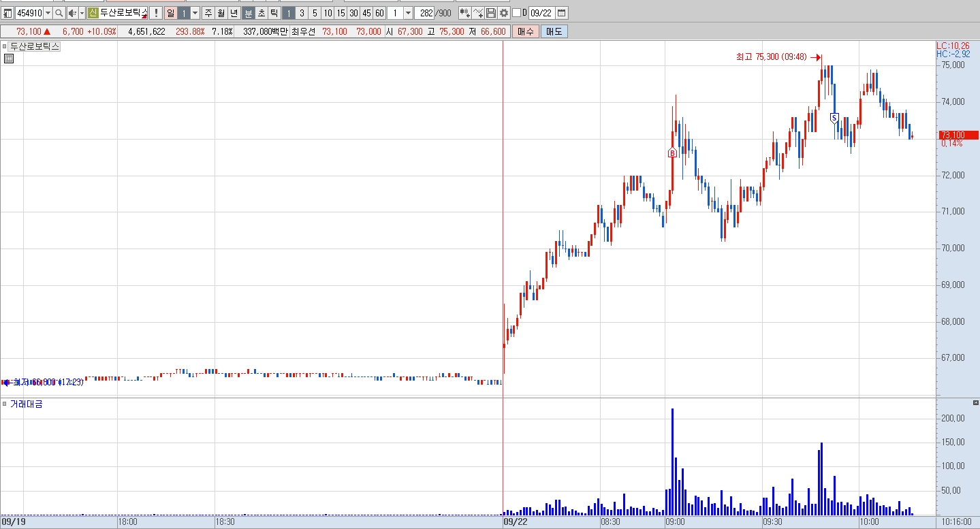
Task: Select the 일 (daily) period button
Action: pyautogui.click(x=170, y=13)
